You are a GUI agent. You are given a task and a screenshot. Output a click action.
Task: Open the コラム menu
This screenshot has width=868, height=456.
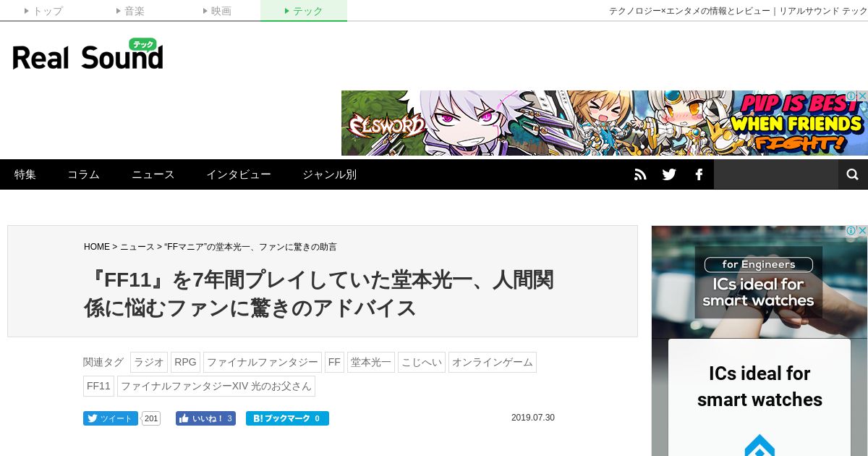click(x=83, y=174)
